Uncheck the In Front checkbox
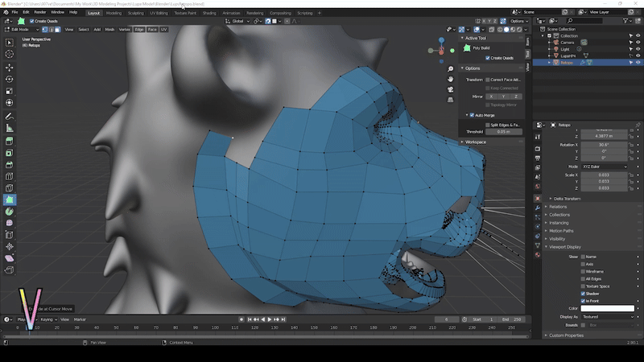 coord(583,301)
